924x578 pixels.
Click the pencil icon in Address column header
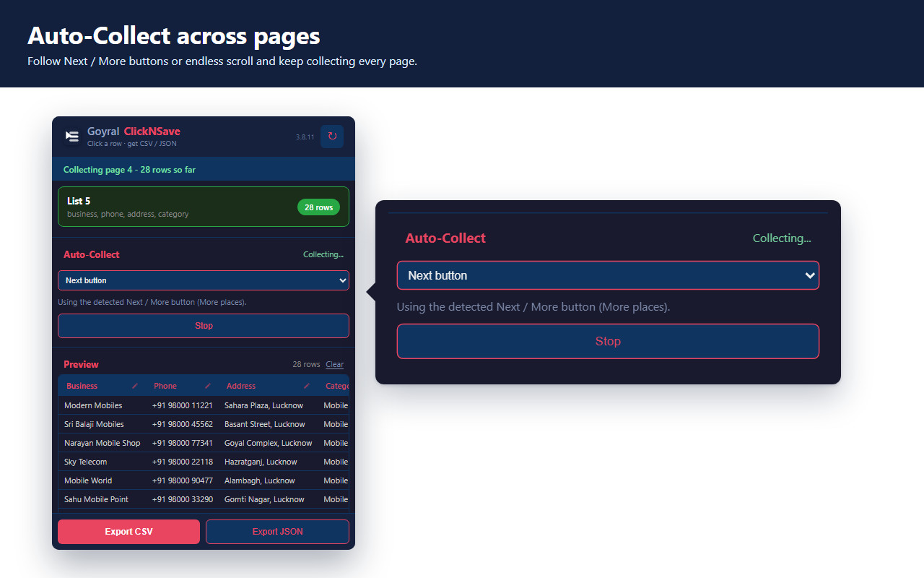click(x=306, y=386)
